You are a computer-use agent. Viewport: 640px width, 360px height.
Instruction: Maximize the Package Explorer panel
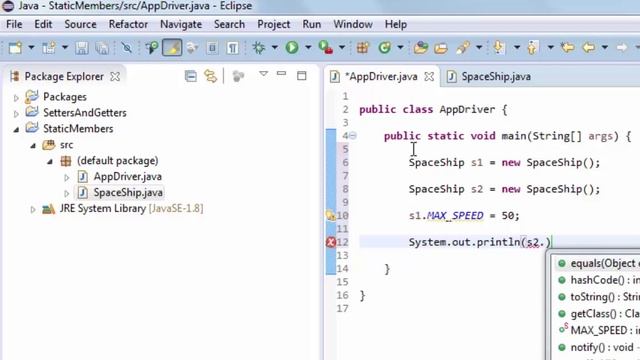(302, 76)
